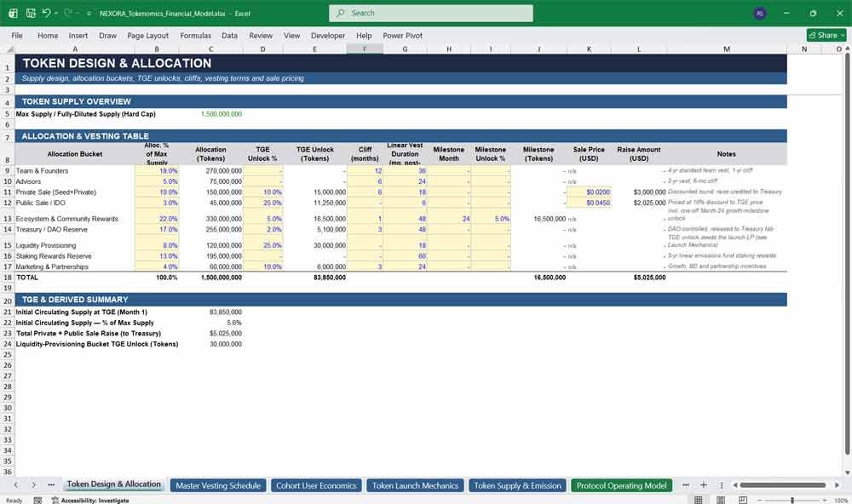Switch to Token Supply & Emission sheet
This screenshot has height=504, width=852.
(517, 485)
